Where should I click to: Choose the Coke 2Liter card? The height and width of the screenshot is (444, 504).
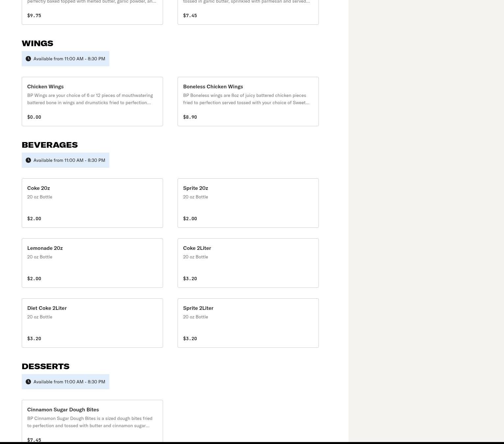248,263
